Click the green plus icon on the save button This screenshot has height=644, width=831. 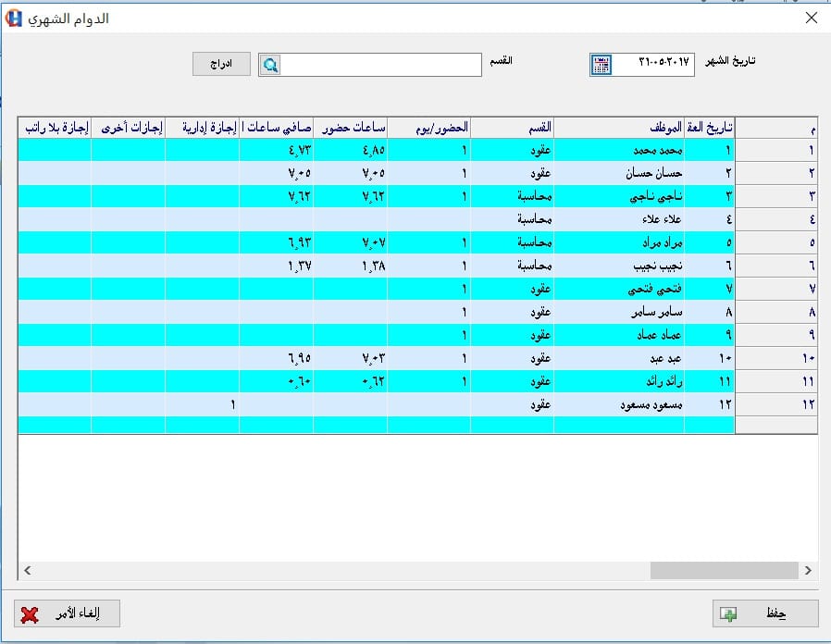click(x=728, y=613)
